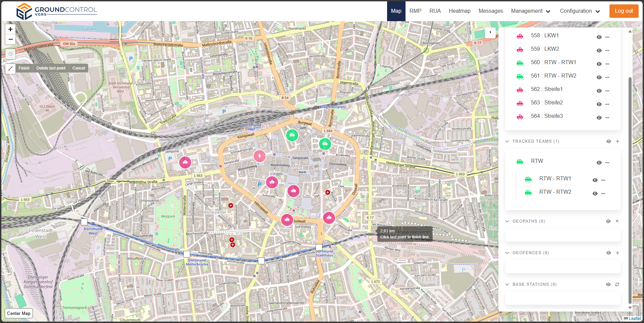Screen dimensions: 644x323
Task: Open options menu for 558 : LKW1
Action: click(607, 37)
